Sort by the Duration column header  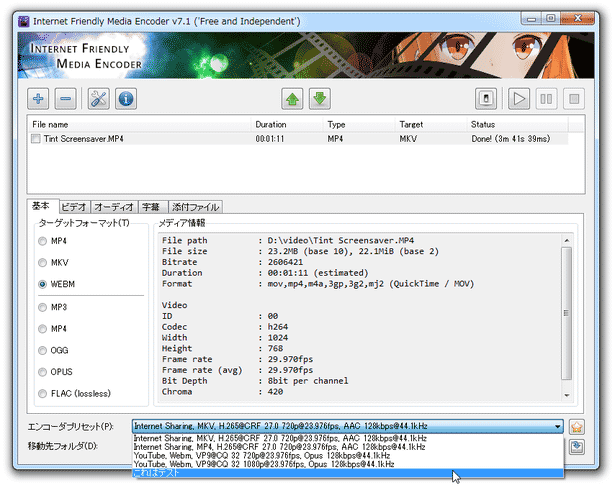pyautogui.click(x=287, y=124)
